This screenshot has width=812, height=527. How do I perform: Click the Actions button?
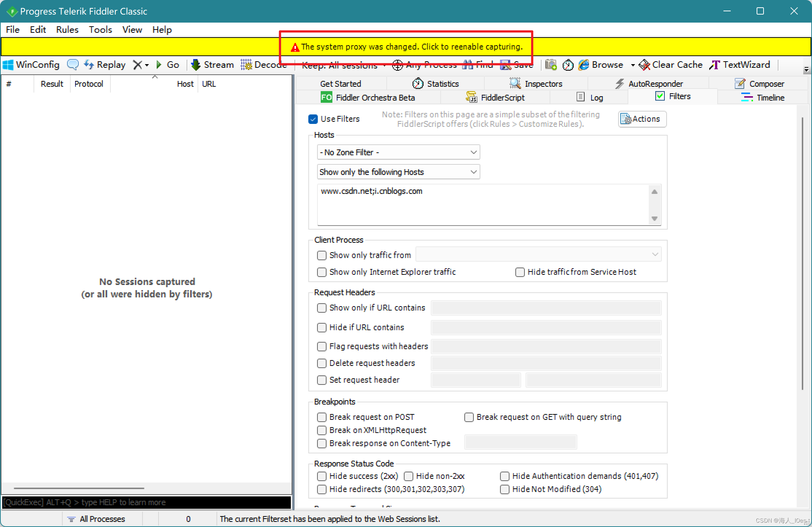pos(642,119)
